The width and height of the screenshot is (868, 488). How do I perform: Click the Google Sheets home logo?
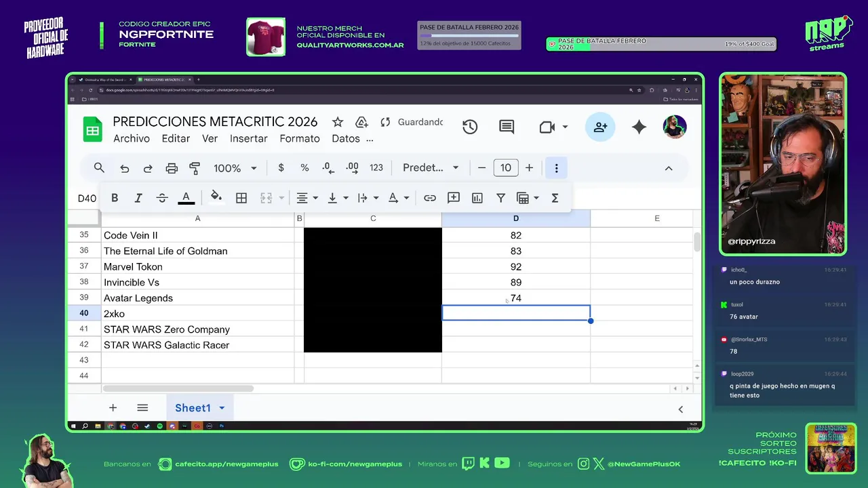(93, 129)
